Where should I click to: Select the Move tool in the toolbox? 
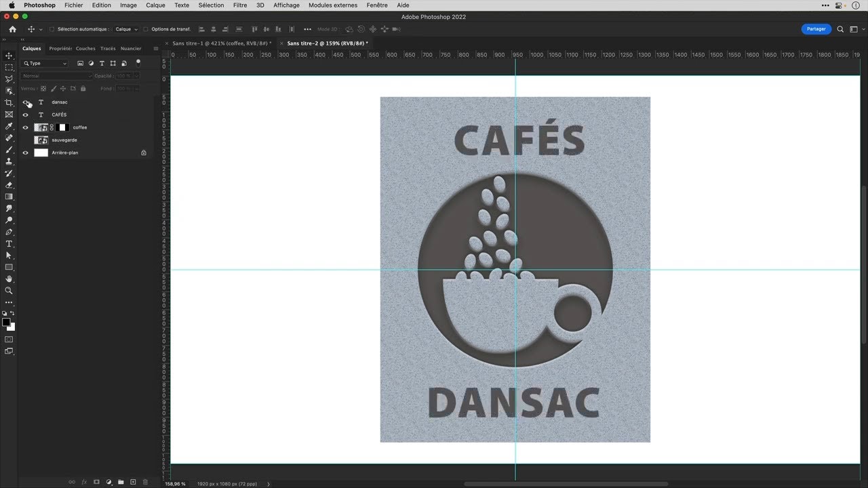(9, 56)
